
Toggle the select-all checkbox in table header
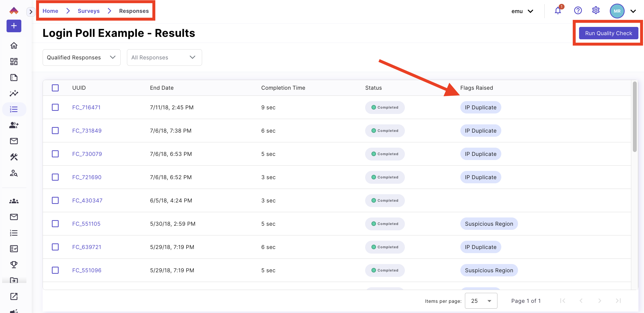click(55, 88)
